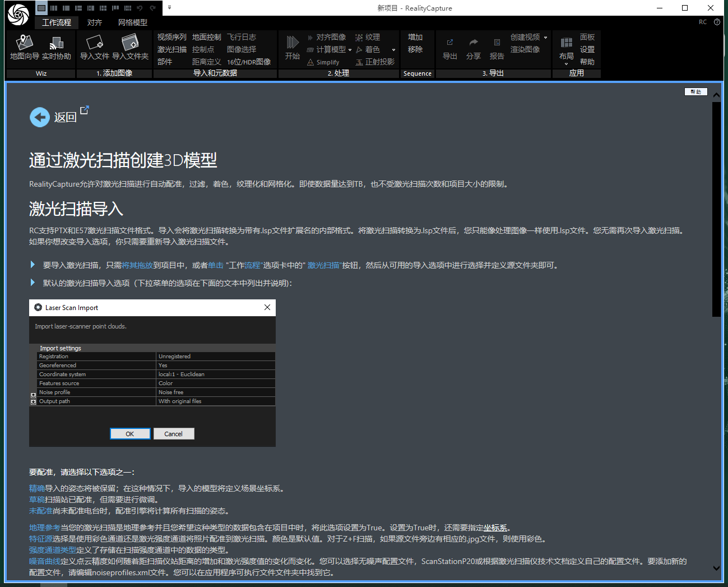Viewport: 728px width, 587px height.
Task: Switch to the 对齐 tab
Action: (x=94, y=22)
